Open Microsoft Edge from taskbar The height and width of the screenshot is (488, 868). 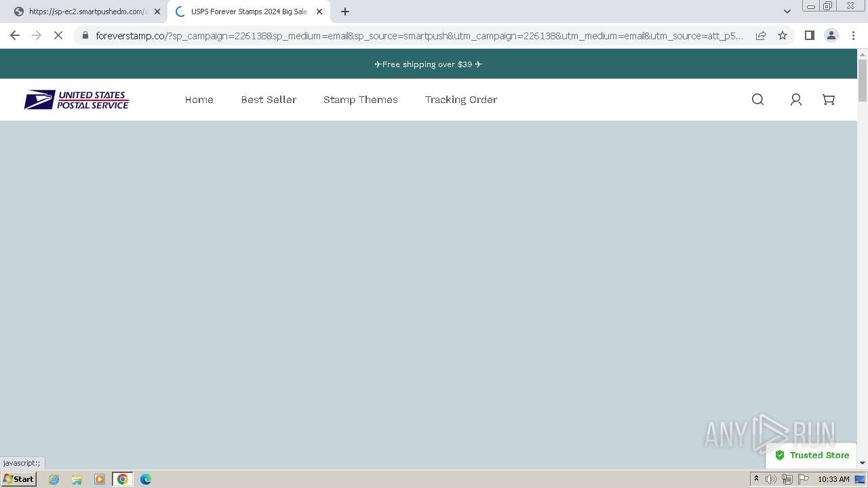pyautogui.click(x=146, y=479)
